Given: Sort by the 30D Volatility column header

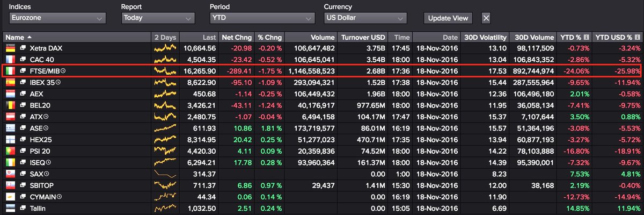Looking at the screenshot, I should [x=484, y=38].
